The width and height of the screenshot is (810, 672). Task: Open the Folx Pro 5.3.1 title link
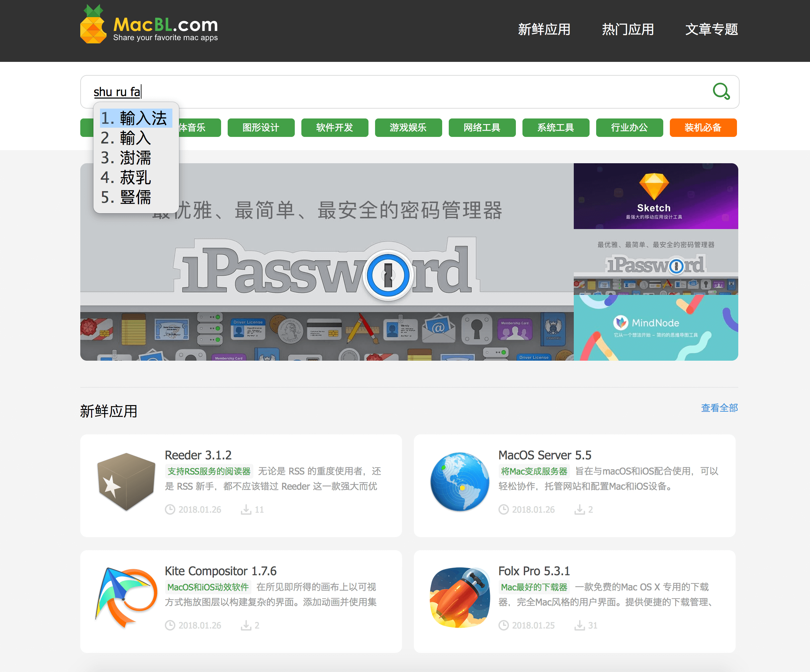(x=534, y=571)
